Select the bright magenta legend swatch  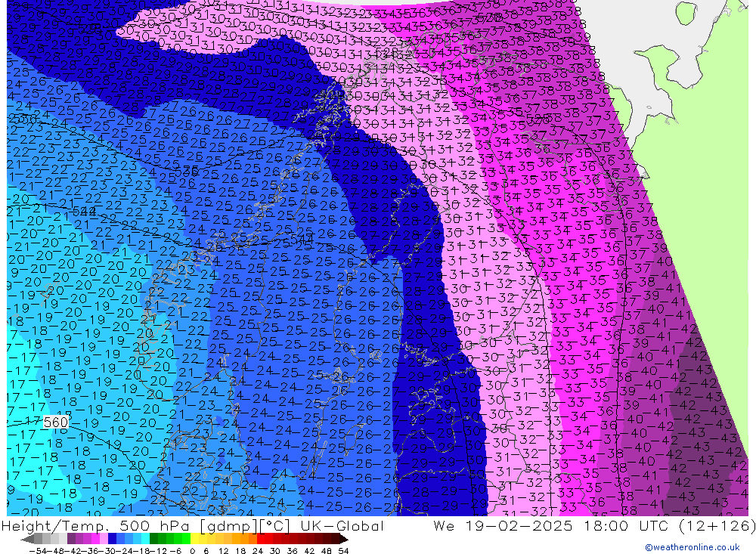point(95,539)
